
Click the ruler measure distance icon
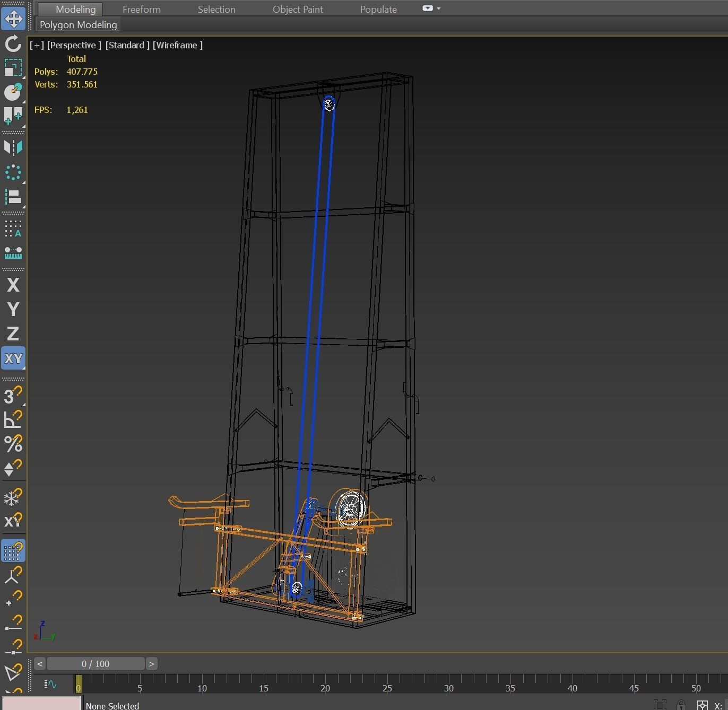click(13, 253)
